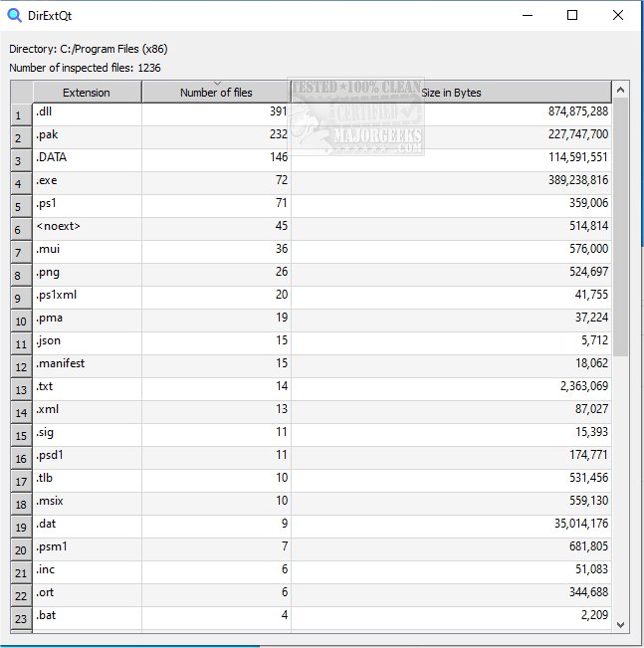This screenshot has width=644, height=648.
Task: Select the .psm1 extension cell
Action: (88, 549)
